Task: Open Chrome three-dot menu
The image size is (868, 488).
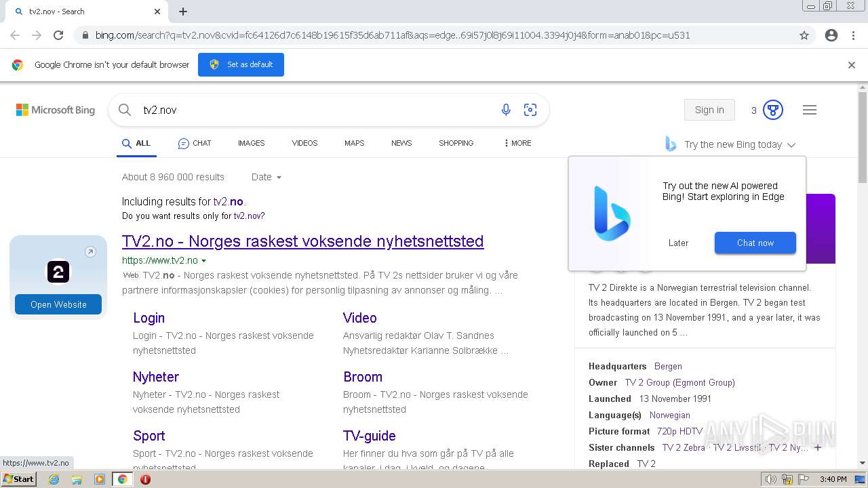Action: click(853, 35)
